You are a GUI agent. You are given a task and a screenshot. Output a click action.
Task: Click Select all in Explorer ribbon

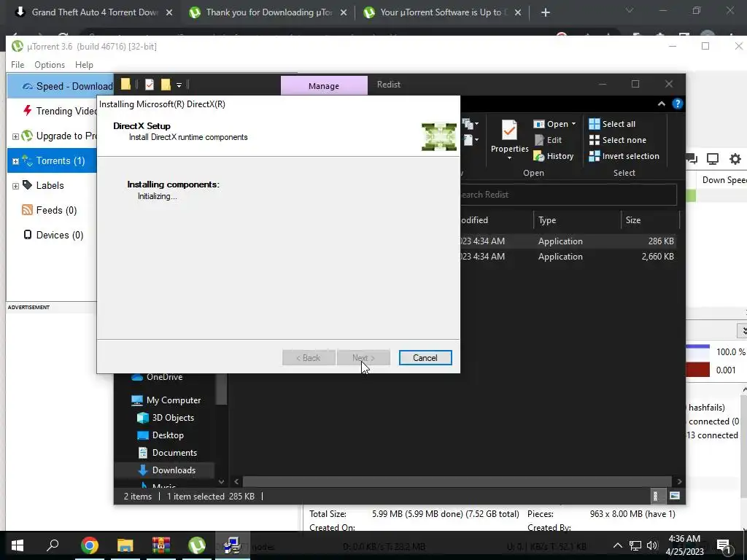pyautogui.click(x=612, y=124)
